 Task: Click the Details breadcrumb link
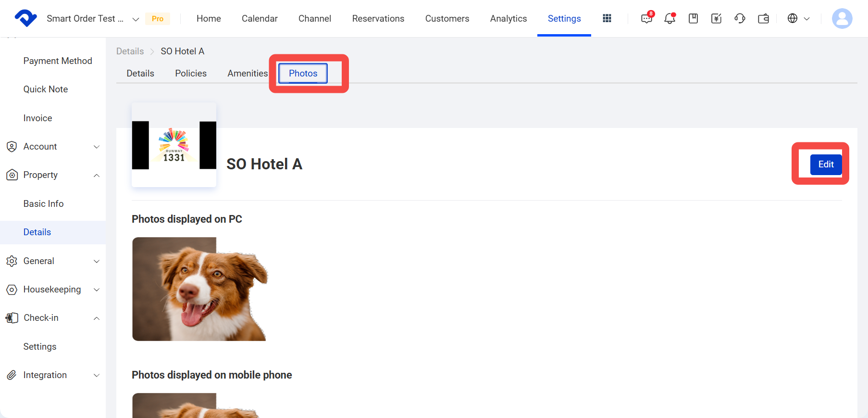pyautogui.click(x=130, y=51)
